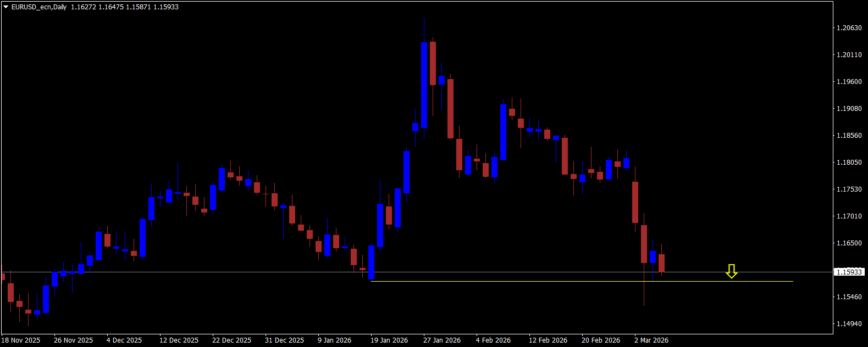868x347 pixels.
Task: Click the 1.17010 price axis label
Action: [849, 216]
